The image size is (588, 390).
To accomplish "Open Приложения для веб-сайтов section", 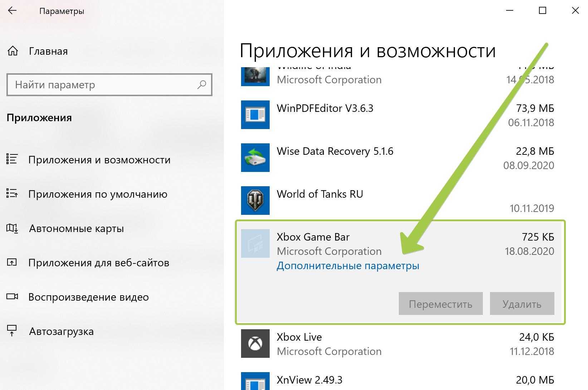I will [x=99, y=263].
